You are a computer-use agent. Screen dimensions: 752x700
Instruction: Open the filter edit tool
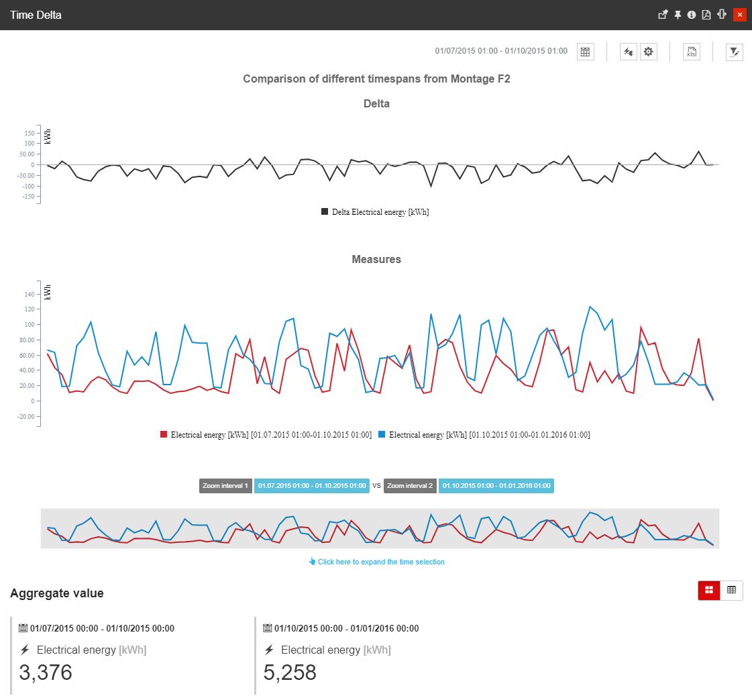[735, 52]
